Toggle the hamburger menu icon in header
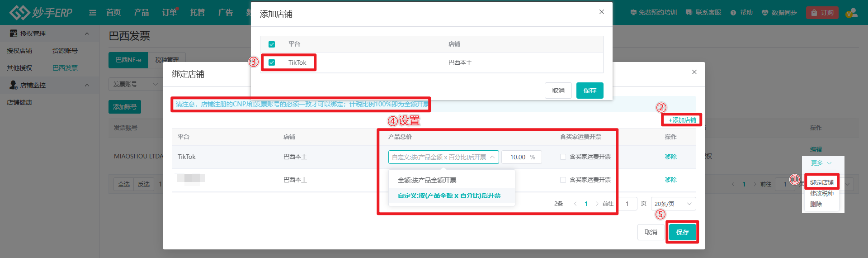The image size is (868, 258). tap(93, 13)
